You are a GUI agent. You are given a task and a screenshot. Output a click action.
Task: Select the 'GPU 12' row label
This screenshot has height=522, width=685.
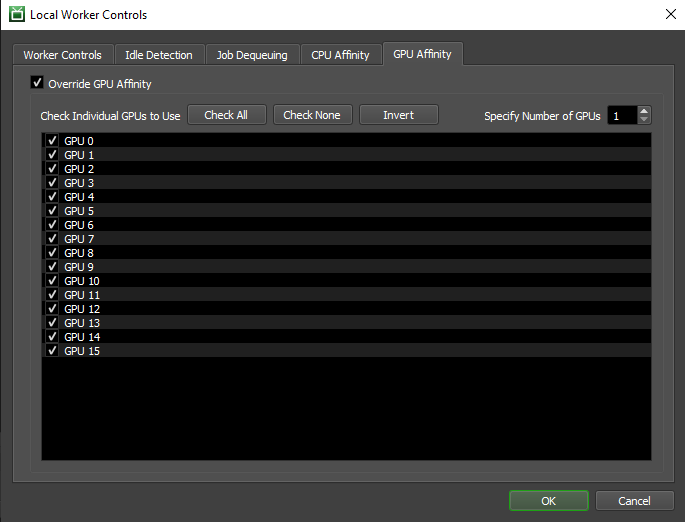[x=82, y=309]
